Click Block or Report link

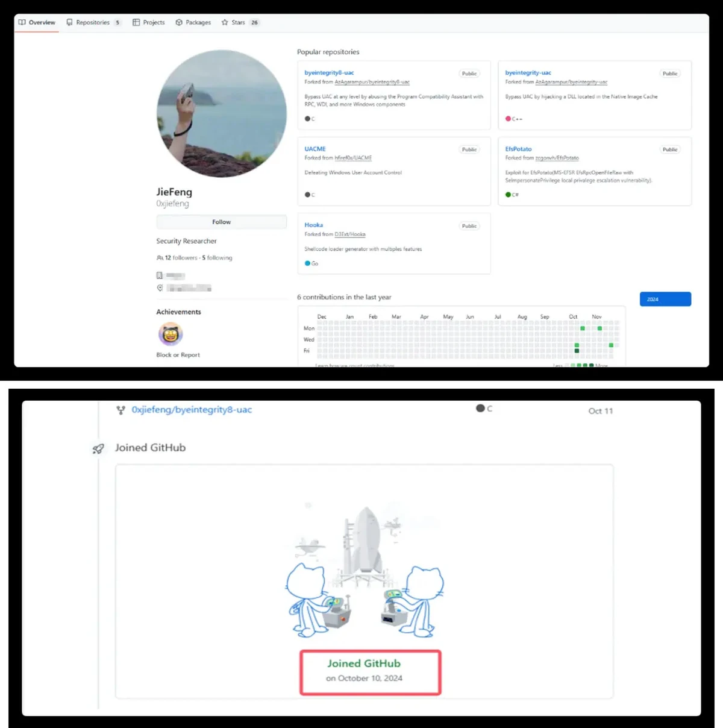coord(178,355)
